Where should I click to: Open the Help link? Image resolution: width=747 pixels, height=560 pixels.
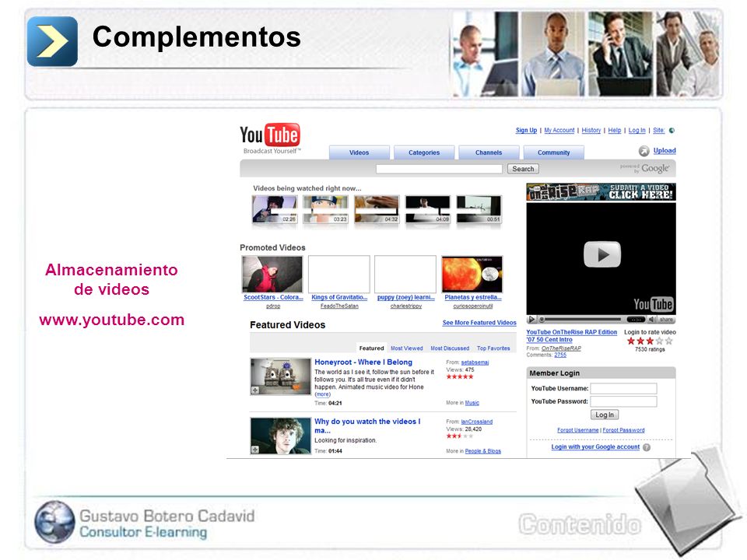pos(615,131)
